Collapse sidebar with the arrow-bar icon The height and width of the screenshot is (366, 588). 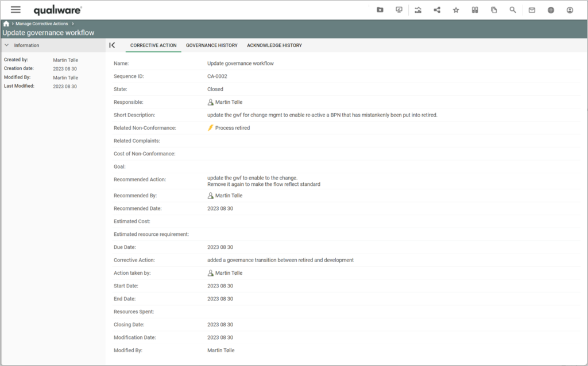point(112,45)
